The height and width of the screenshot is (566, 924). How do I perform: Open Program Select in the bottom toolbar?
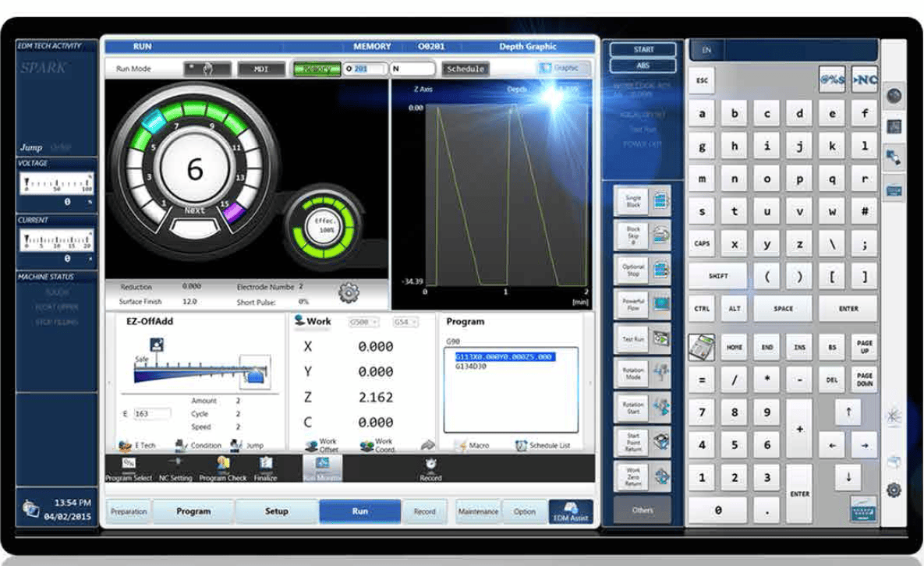coord(129,469)
